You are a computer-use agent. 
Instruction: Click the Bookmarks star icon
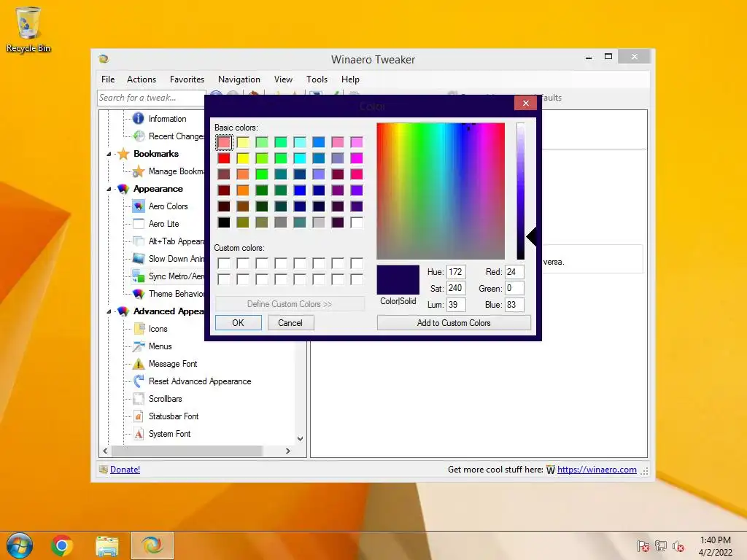click(x=123, y=154)
